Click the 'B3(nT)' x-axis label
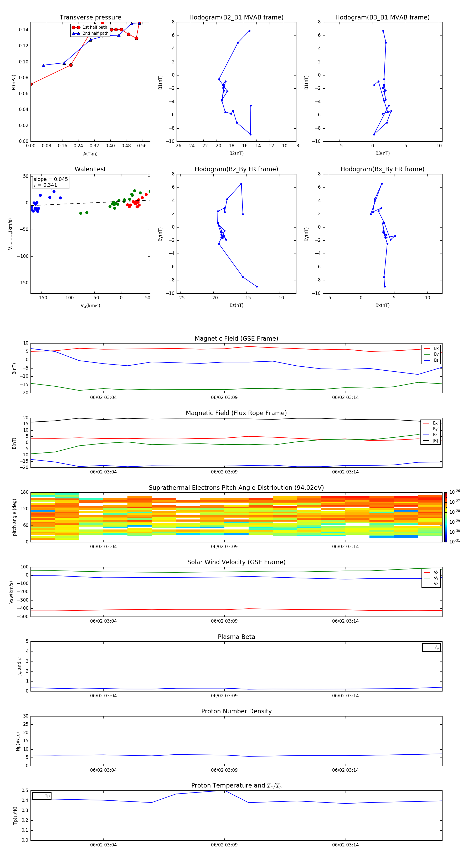 click(382, 153)
